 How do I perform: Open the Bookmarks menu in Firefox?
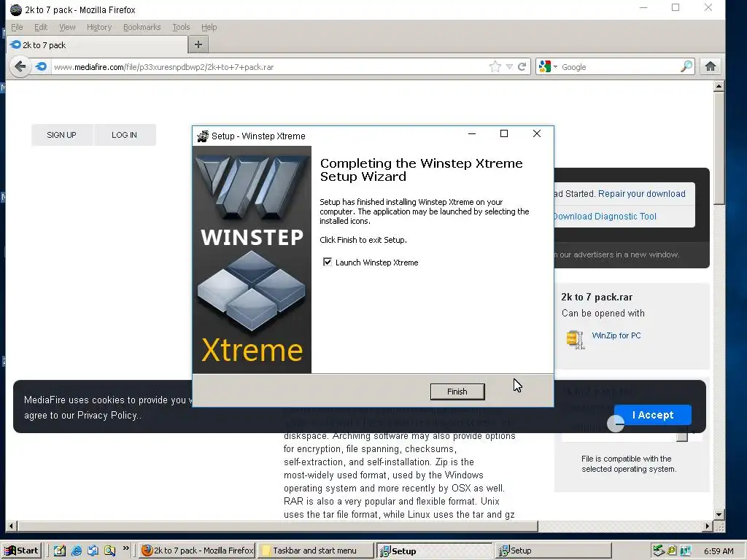142,27
